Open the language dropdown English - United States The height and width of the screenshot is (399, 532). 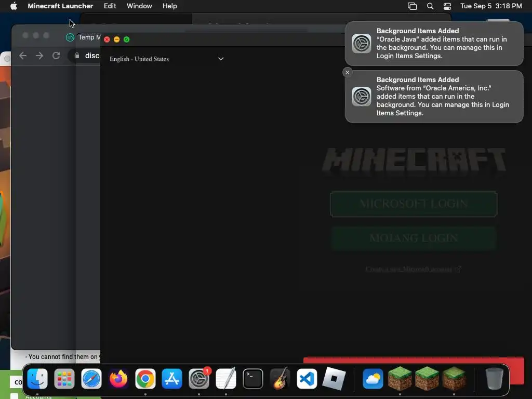pos(166,59)
